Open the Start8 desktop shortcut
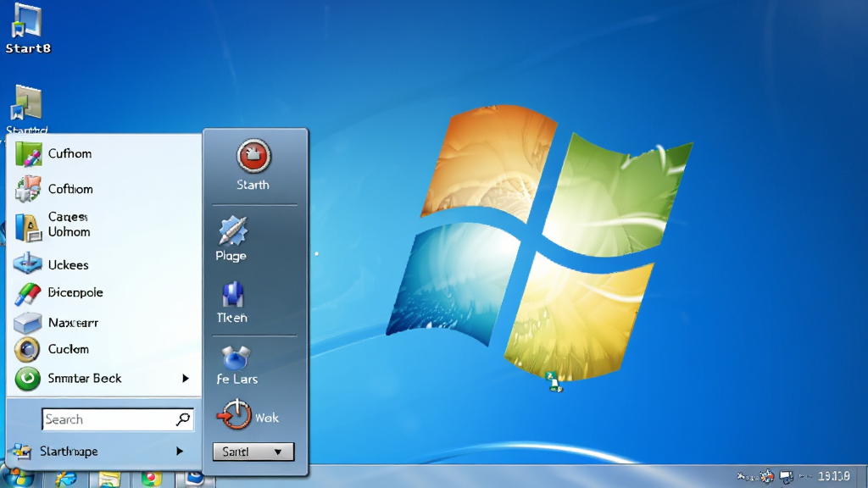This screenshot has width=868, height=488. [27, 29]
